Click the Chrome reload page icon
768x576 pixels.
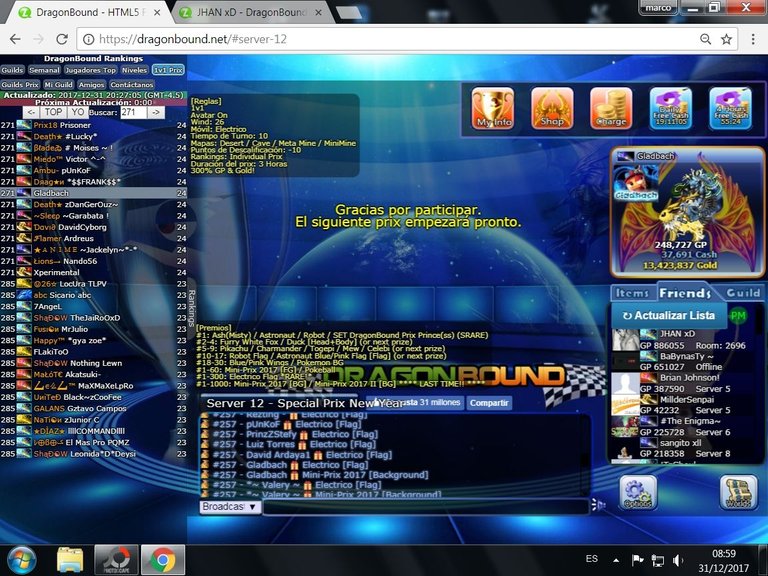pyautogui.click(x=62, y=39)
